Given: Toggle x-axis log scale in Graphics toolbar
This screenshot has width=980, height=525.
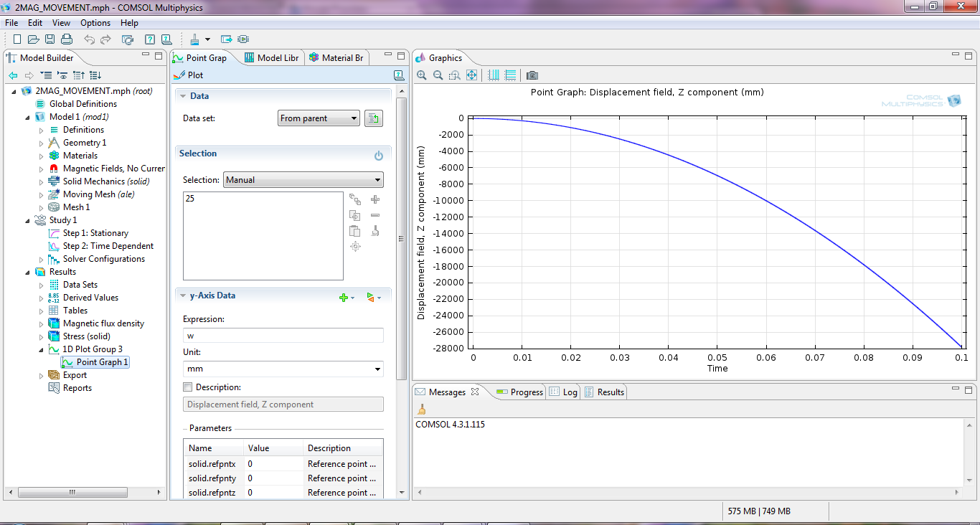Looking at the screenshot, I should tap(494, 75).
